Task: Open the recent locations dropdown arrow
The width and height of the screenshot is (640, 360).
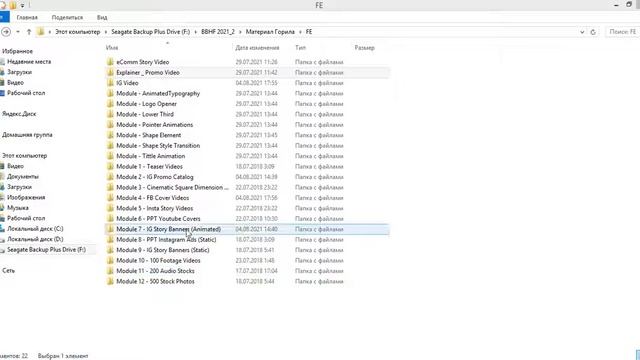Action: pyautogui.click(x=18, y=32)
